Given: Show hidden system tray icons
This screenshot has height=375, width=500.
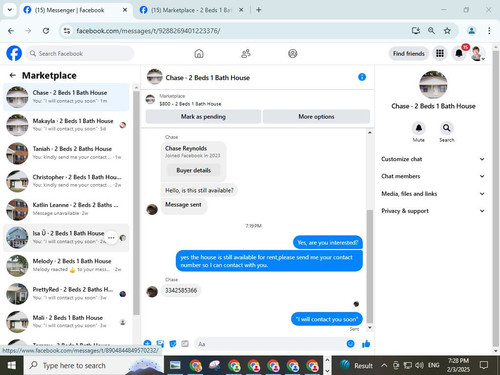Looking at the screenshot, I should (x=384, y=365).
